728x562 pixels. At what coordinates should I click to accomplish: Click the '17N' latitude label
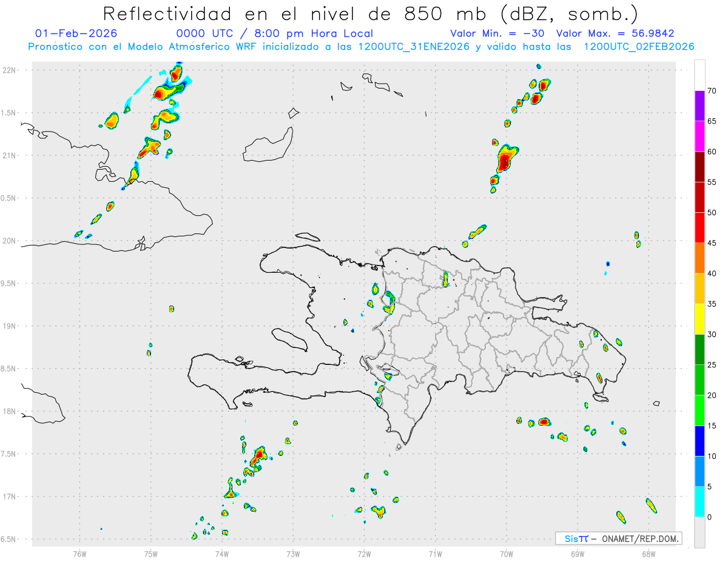click(9, 497)
